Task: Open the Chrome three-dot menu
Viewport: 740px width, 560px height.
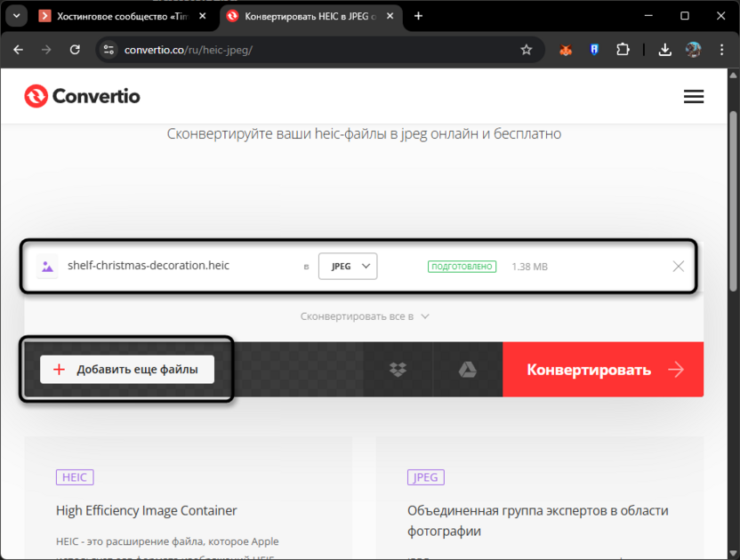Action: click(x=722, y=50)
